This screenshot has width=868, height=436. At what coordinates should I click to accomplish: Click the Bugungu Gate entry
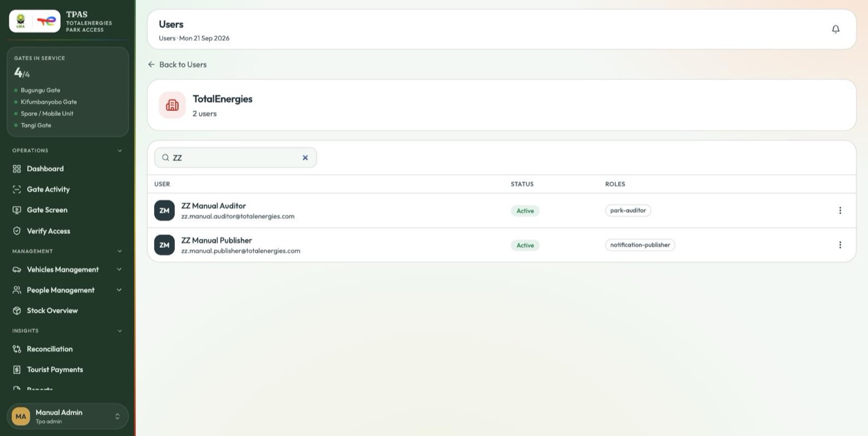[x=40, y=90]
